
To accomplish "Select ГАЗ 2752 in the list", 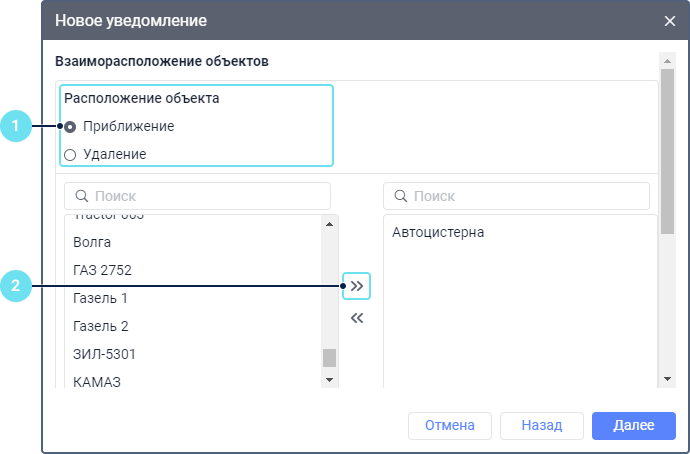I will (x=102, y=270).
